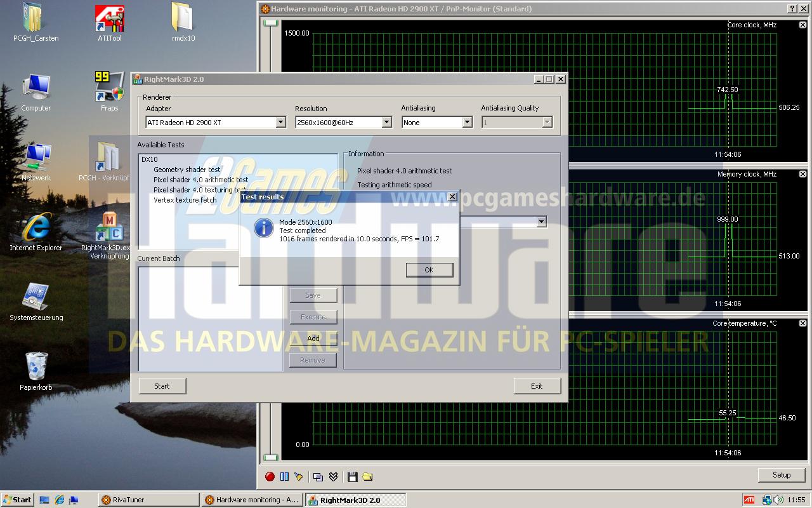
Task: Click the Execute button in RightMark3D
Action: (x=313, y=317)
